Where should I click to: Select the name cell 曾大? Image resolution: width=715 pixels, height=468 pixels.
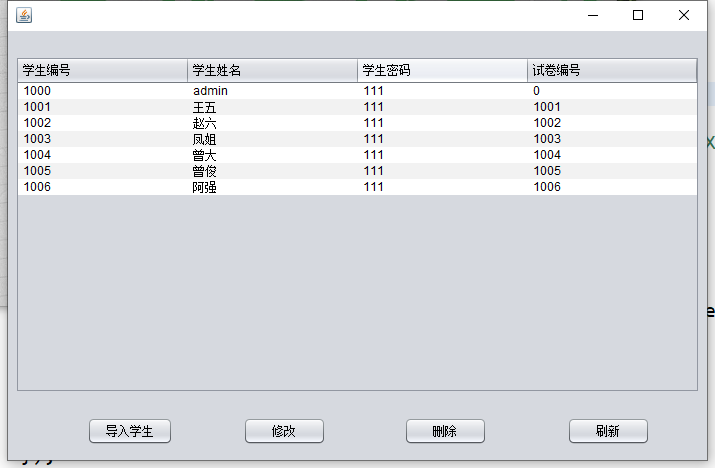(x=272, y=155)
